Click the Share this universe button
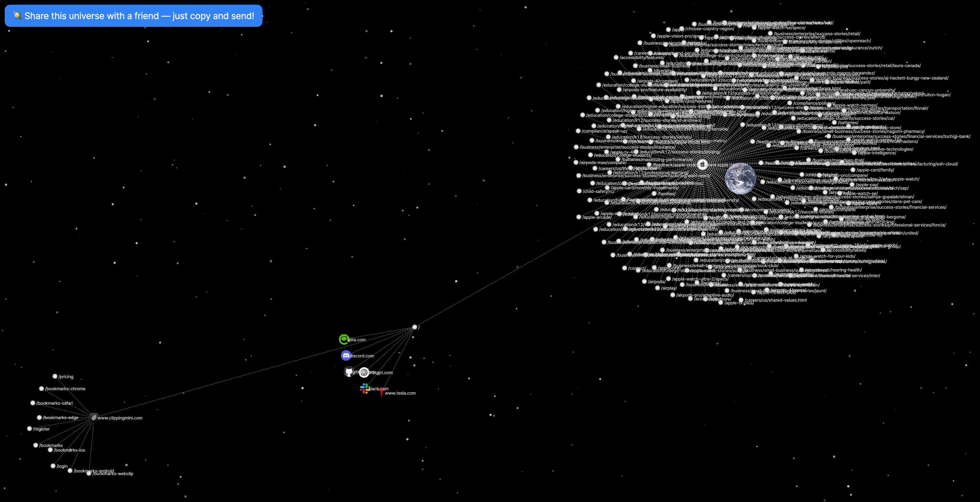This screenshot has height=502, width=980. pyautogui.click(x=133, y=16)
